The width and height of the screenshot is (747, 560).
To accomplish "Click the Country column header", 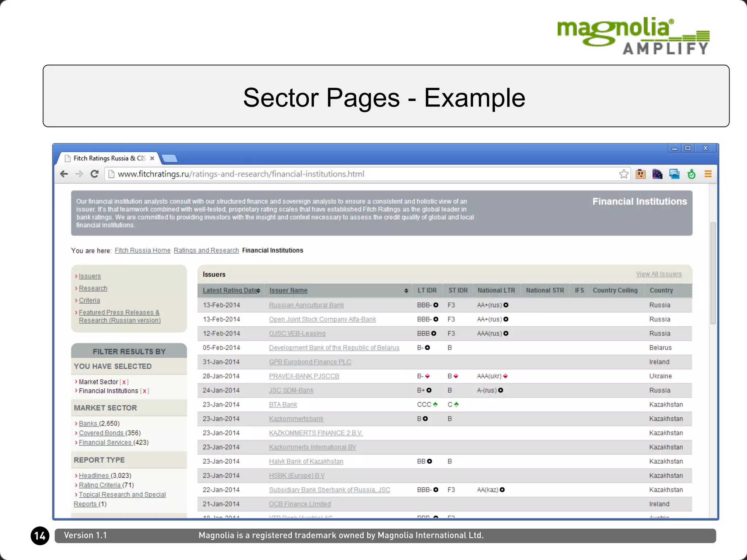I will point(661,291).
